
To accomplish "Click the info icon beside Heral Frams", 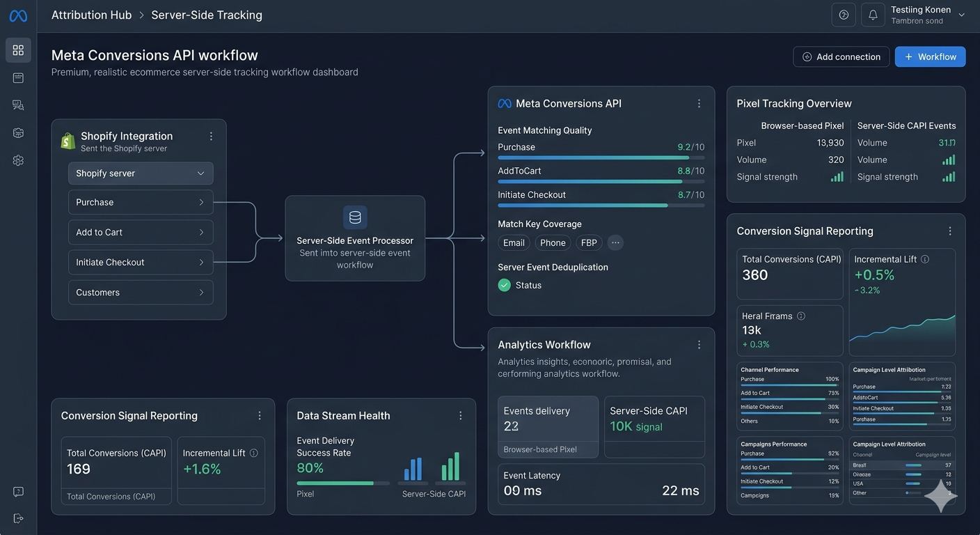I will (801, 316).
